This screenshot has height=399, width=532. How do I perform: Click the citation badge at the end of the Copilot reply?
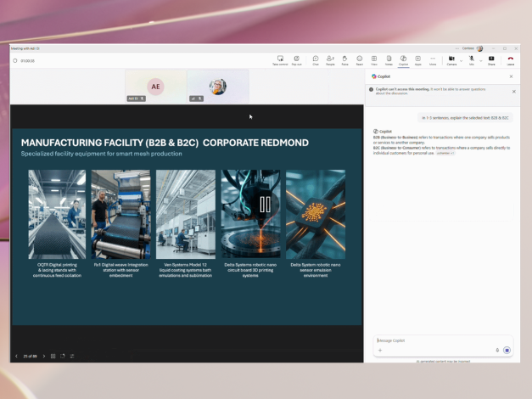tap(445, 153)
